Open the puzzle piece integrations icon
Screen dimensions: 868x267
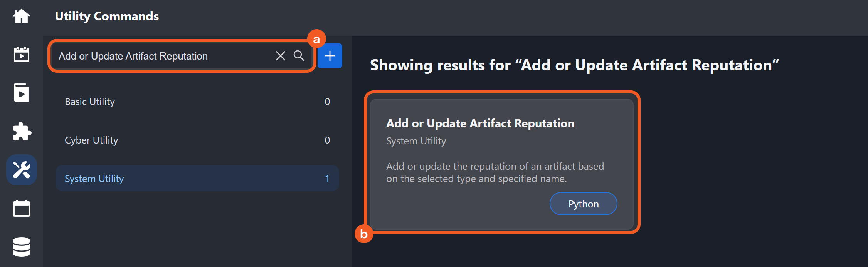click(22, 132)
